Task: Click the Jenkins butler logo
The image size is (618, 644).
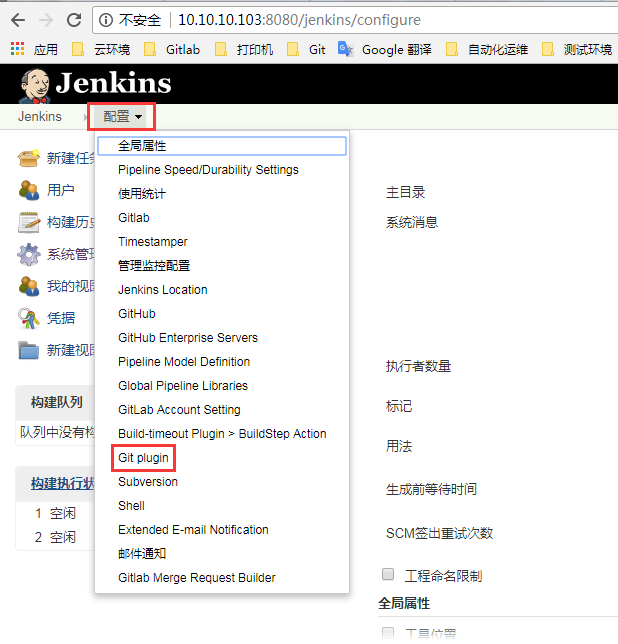Action: click(x=35, y=85)
